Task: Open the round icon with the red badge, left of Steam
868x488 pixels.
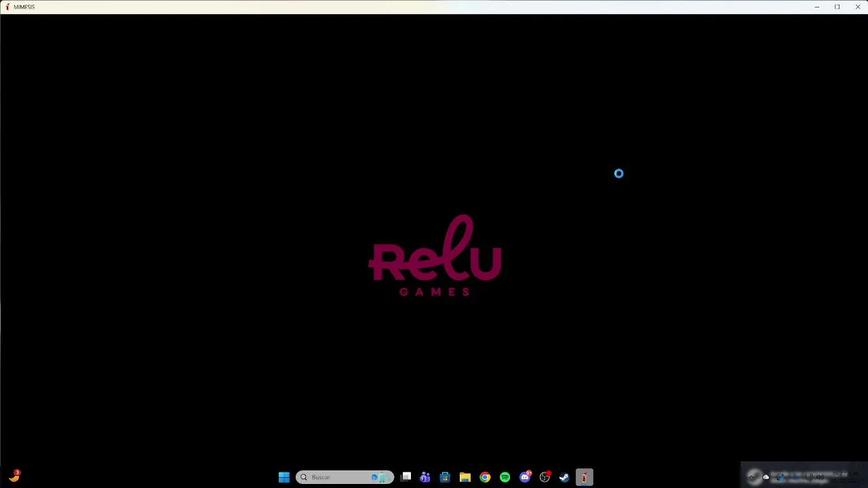Action: [x=545, y=477]
